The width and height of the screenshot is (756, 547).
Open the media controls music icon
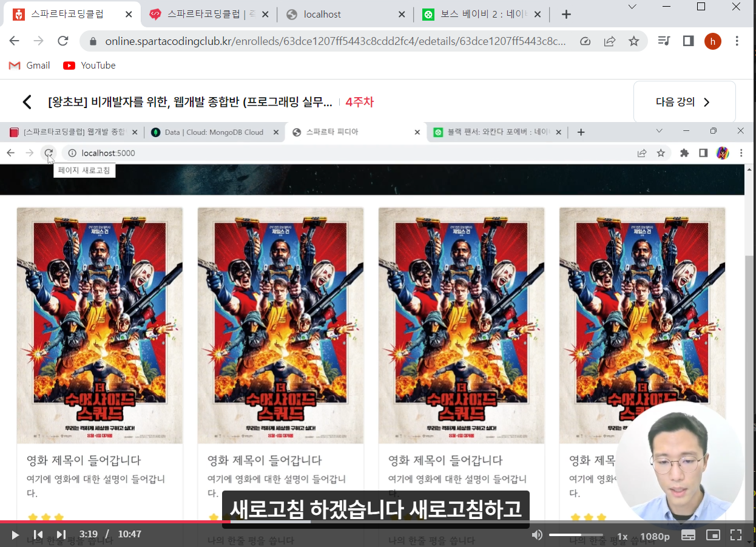[664, 41]
